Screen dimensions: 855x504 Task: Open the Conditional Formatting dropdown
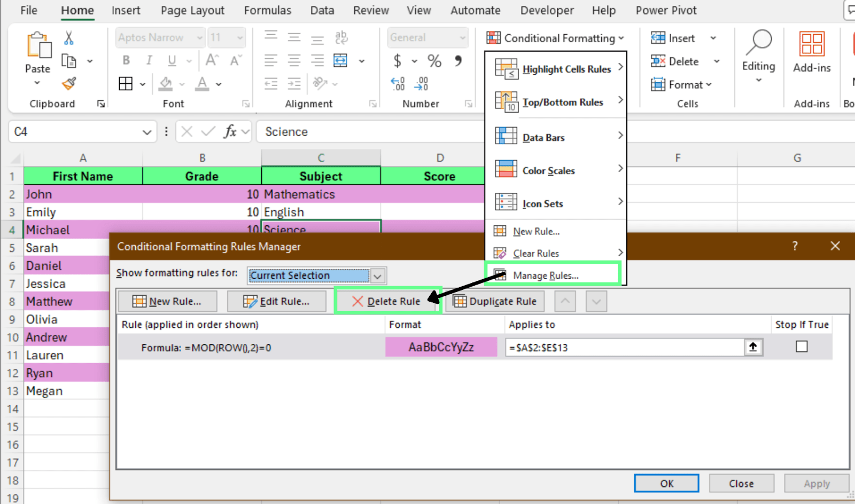[555, 38]
